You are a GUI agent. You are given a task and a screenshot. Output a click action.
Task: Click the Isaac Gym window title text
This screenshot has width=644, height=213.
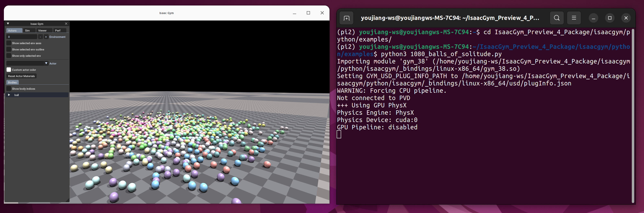(x=166, y=13)
